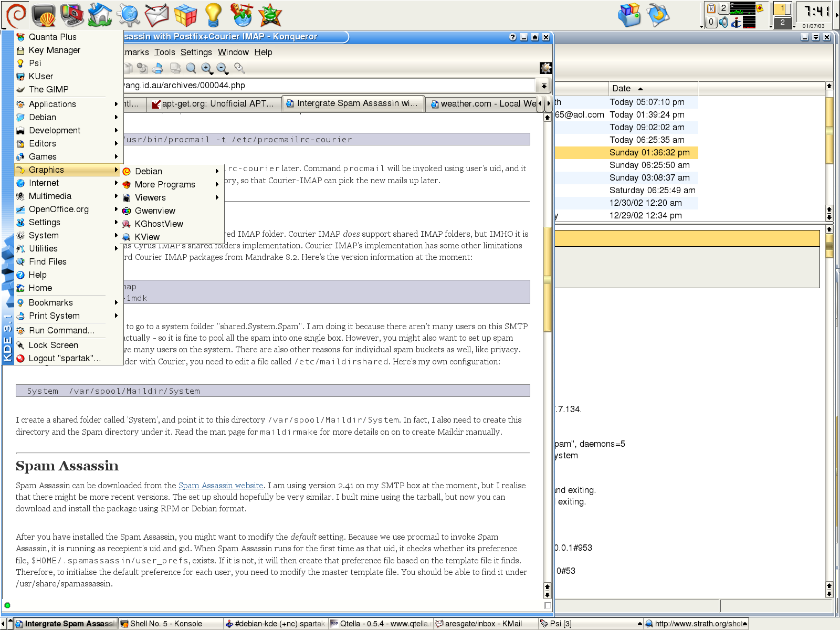Launch KGhostView from the Graphics menu
Viewport: 840px width, 630px height.
pyautogui.click(x=172, y=224)
